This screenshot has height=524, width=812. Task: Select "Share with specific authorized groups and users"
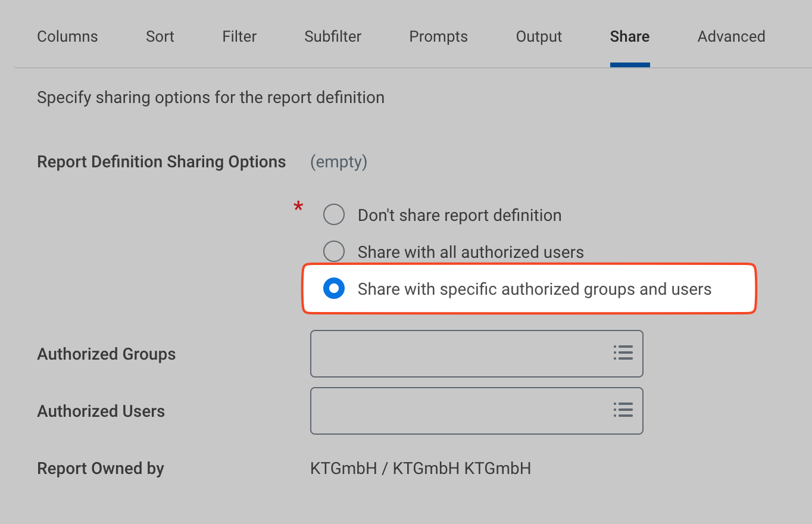pos(334,289)
